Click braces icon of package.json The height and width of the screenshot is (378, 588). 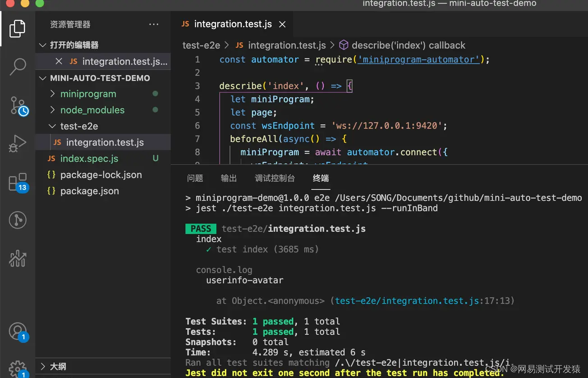[x=51, y=191]
